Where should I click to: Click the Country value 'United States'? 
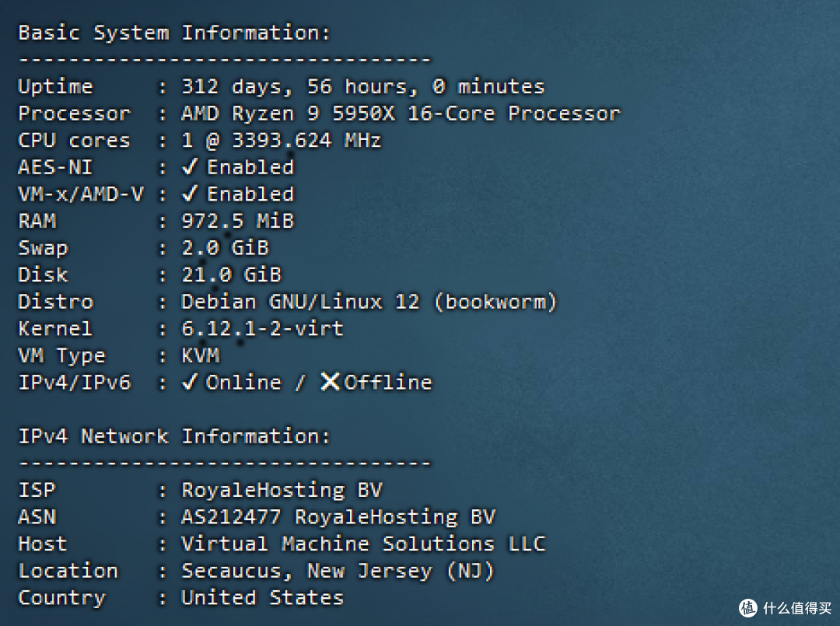pyautogui.click(x=263, y=598)
